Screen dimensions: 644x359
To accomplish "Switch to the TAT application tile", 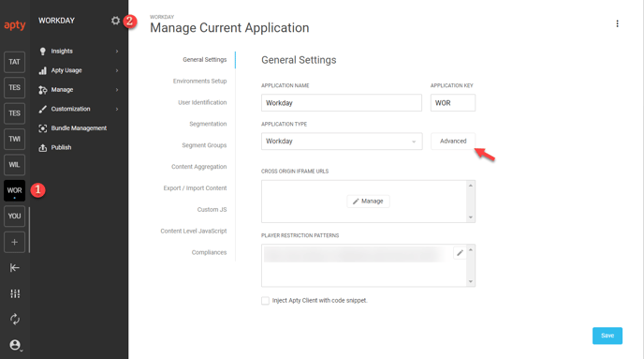I will click(14, 62).
